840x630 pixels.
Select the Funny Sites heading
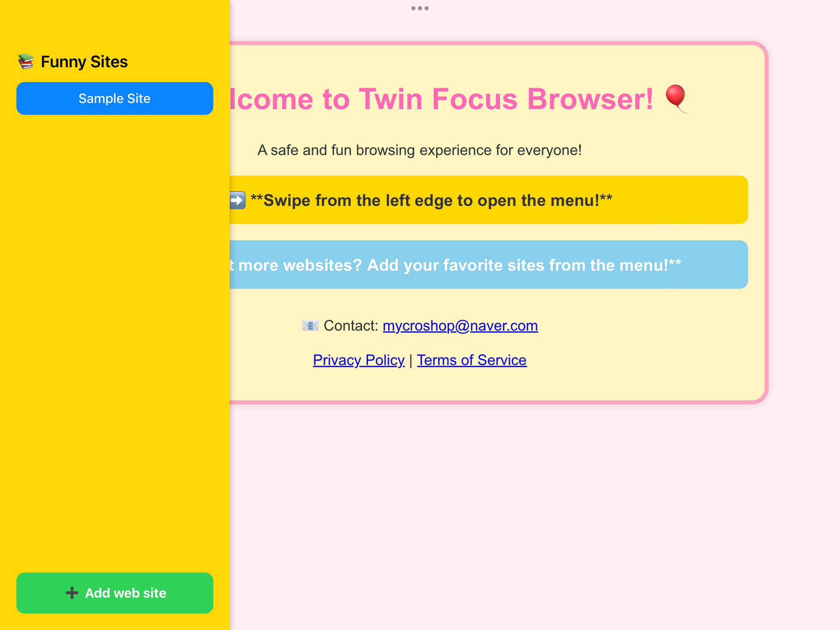(84, 62)
